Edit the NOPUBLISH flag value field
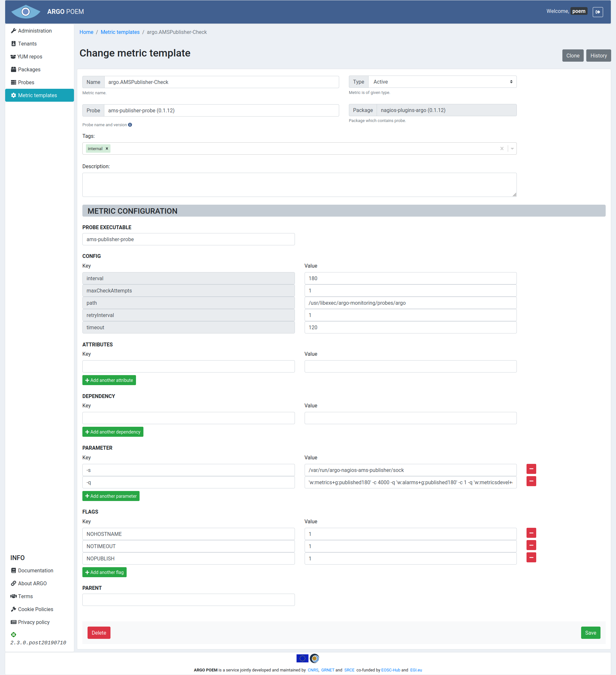This screenshot has width=616, height=675. point(410,558)
